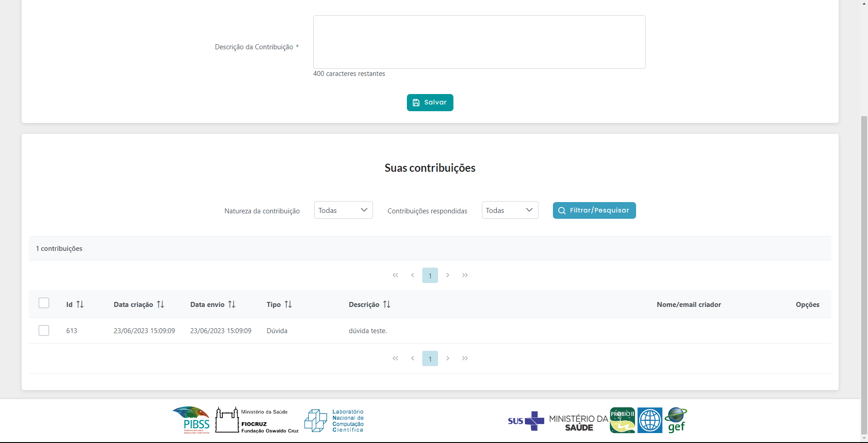Sort by Data criação arrows icon

[160, 305]
